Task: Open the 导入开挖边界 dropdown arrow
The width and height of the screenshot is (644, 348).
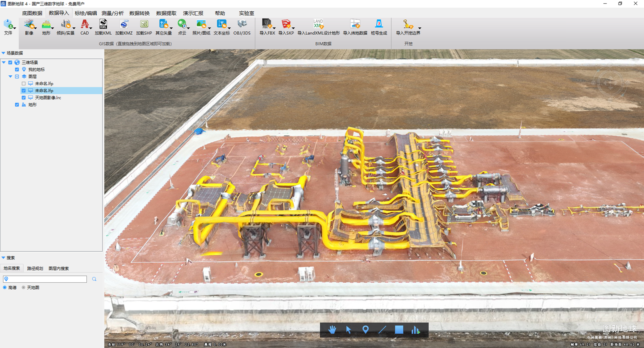Action: (x=420, y=28)
